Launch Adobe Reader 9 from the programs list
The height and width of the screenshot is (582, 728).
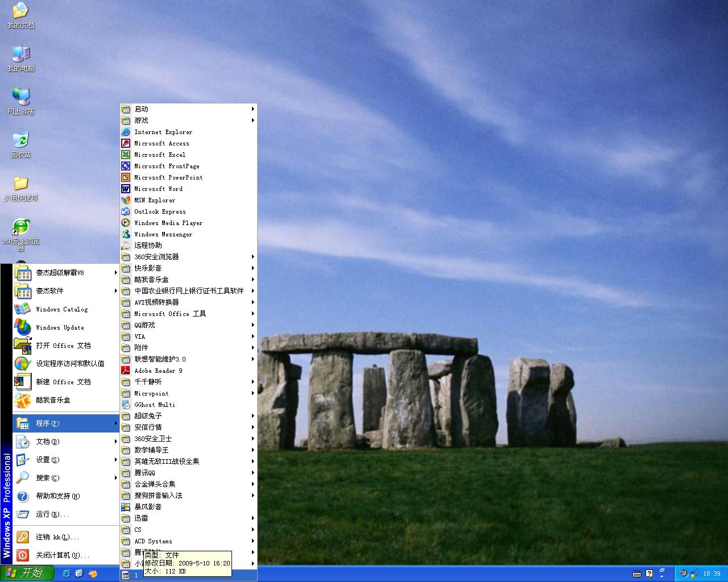[x=188, y=371]
